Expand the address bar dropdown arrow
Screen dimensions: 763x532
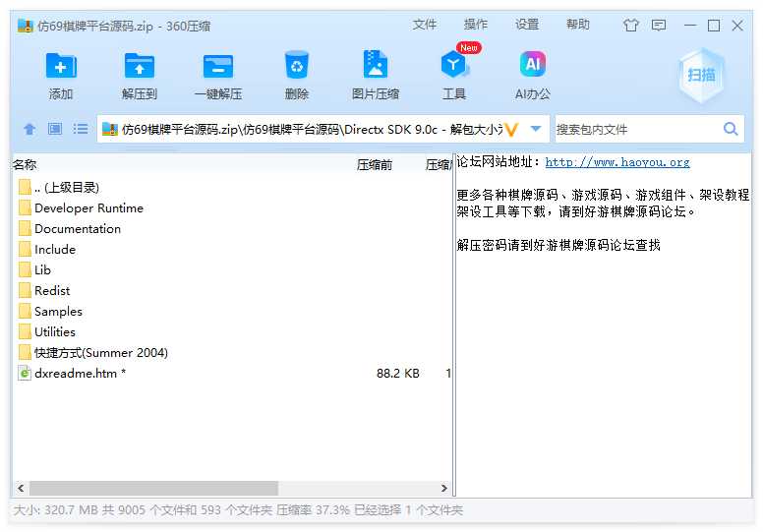coord(536,129)
